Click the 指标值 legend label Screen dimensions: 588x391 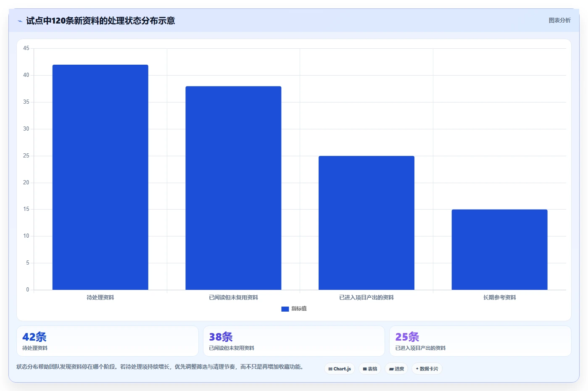coord(299,309)
